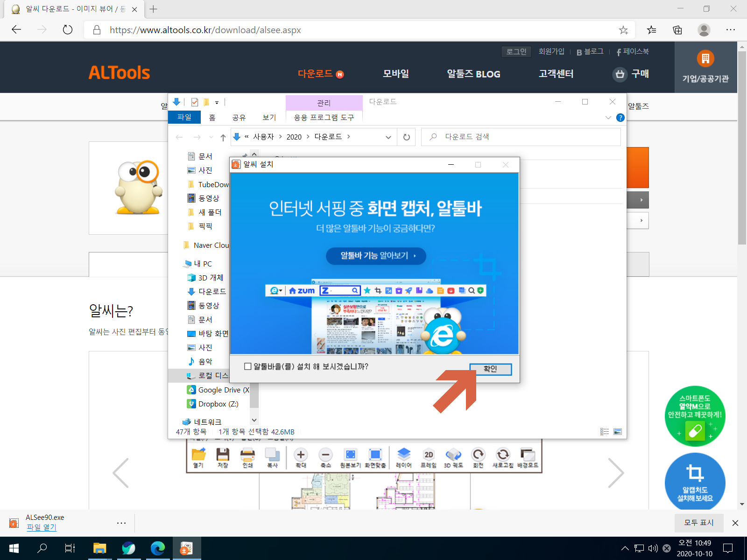Open 홈 ribbon tab in Explorer
The height and width of the screenshot is (560, 747).
coord(212,118)
